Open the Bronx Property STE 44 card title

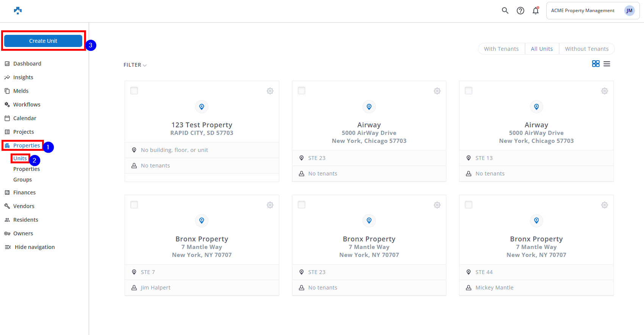(536, 239)
